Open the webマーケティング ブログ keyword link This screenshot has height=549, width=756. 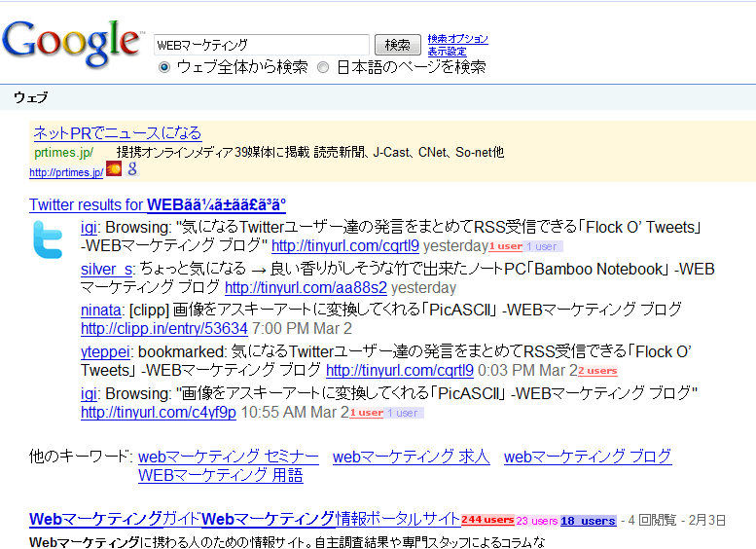[588, 457]
